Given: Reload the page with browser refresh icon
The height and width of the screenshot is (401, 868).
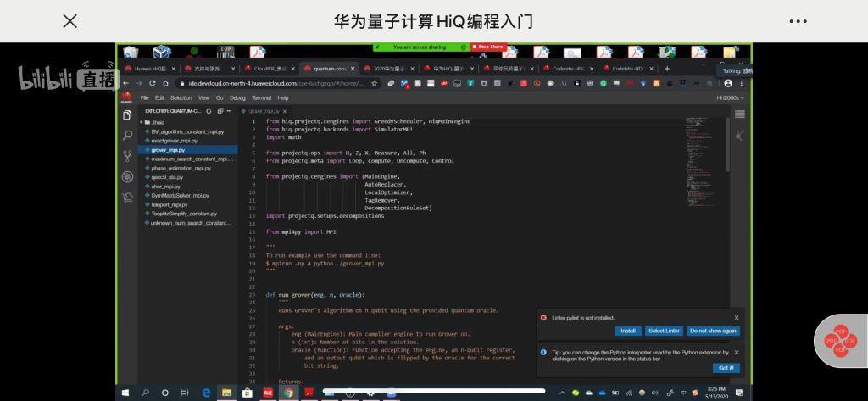Looking at the screenshot, I should [153, 83].
